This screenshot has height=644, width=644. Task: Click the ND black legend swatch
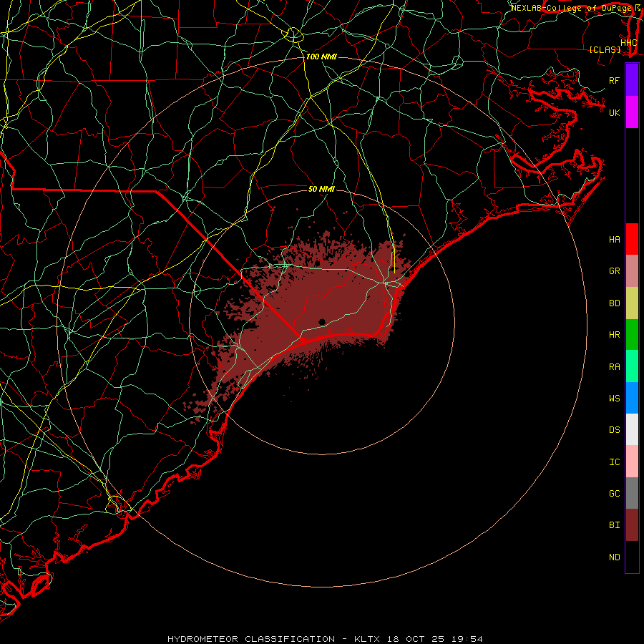632,557
